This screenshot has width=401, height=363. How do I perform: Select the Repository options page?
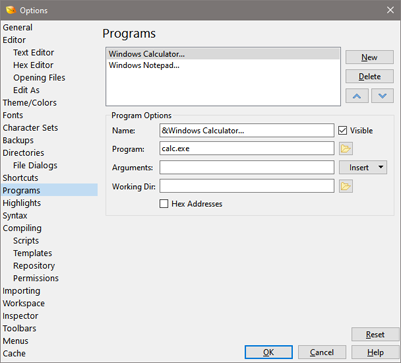34,266
